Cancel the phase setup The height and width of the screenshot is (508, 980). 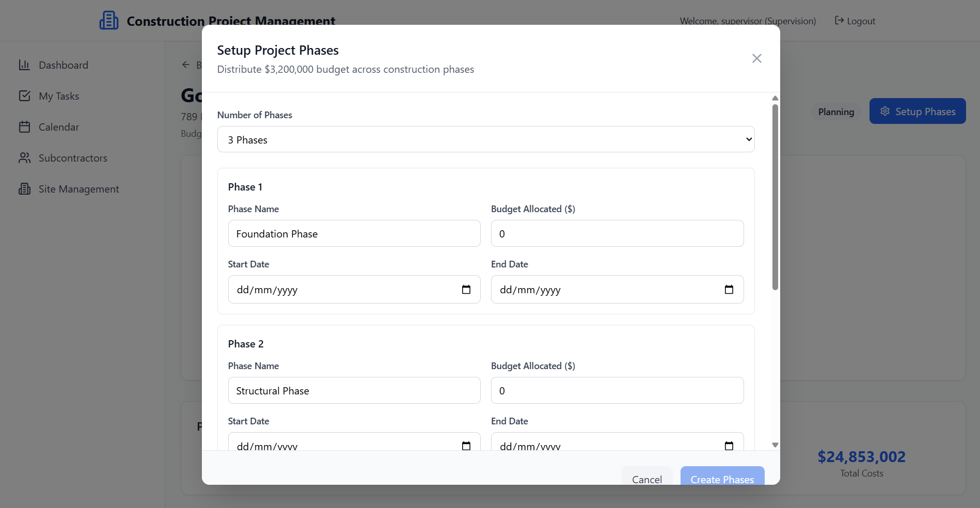click(x=646, y=478)
